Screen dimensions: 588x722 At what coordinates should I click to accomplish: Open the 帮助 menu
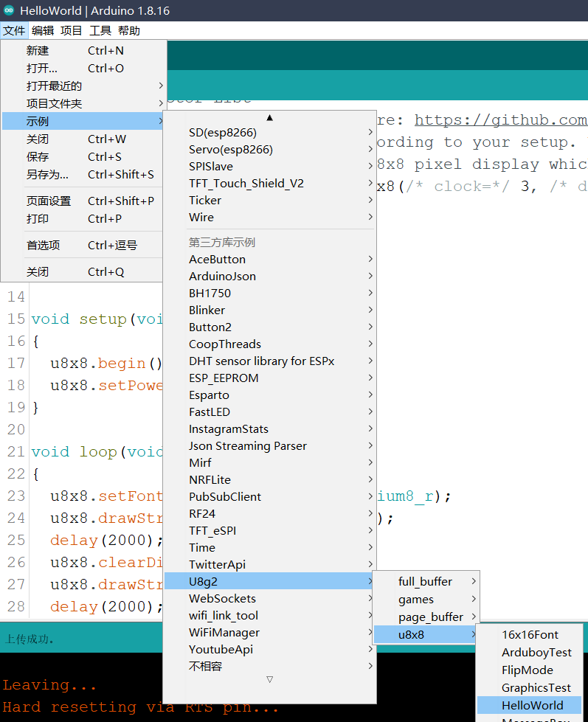128,31
